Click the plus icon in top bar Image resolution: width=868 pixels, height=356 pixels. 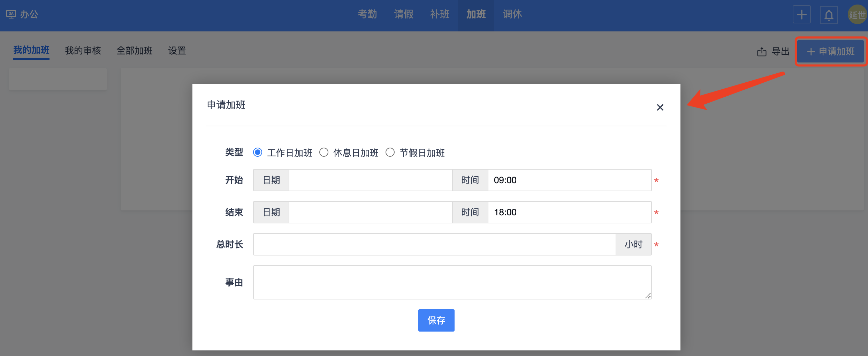coord(801,15)
